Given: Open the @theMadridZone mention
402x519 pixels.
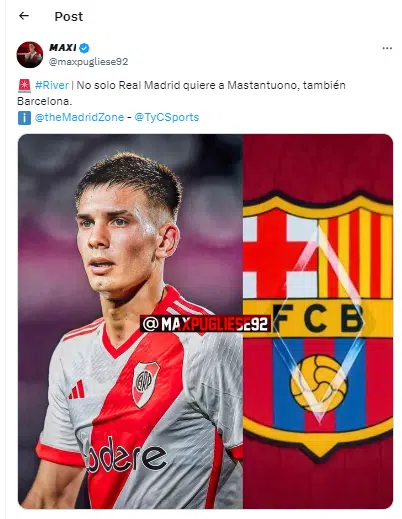Looking at the screenshot, I should coord(79,117).
